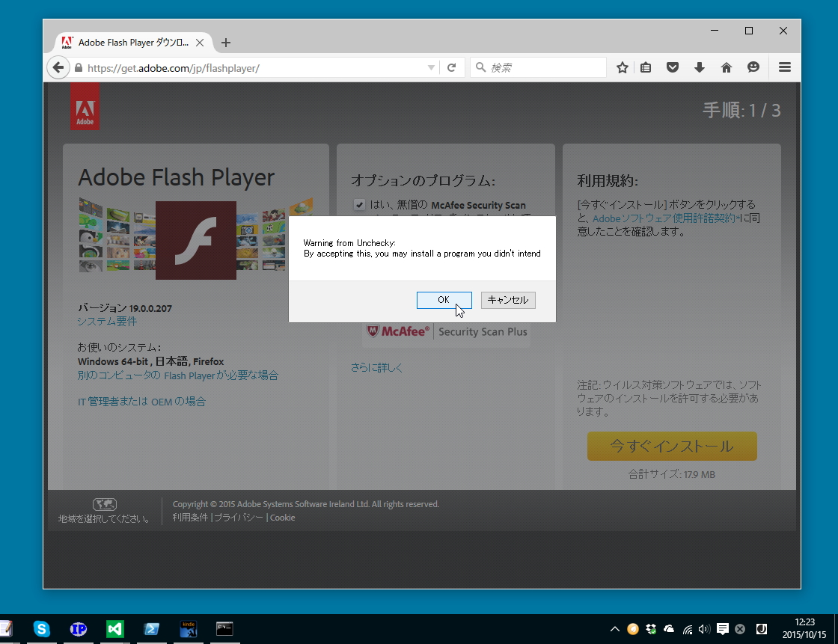The width and height of the screenshot is (838, 644).
Task: Open Skype from the taskbar
Action: coord(41,629)
